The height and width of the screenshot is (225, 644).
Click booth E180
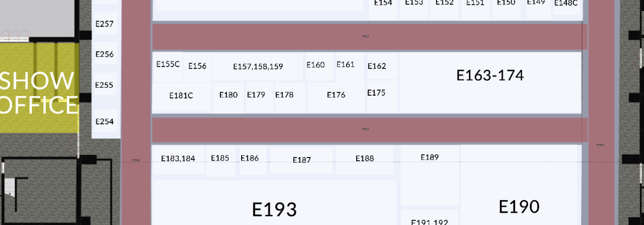click(228, 97)
